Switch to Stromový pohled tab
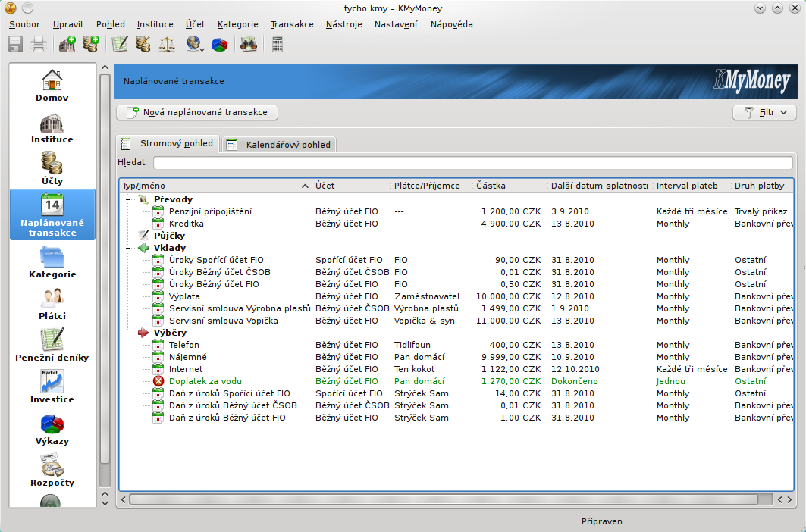806x532 pixels. tap(168, 143)
